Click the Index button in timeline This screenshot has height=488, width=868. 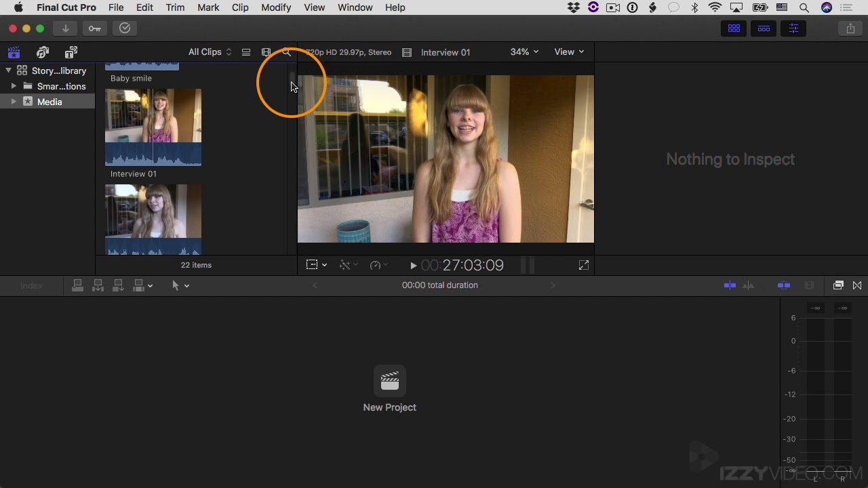coord(31,286)
